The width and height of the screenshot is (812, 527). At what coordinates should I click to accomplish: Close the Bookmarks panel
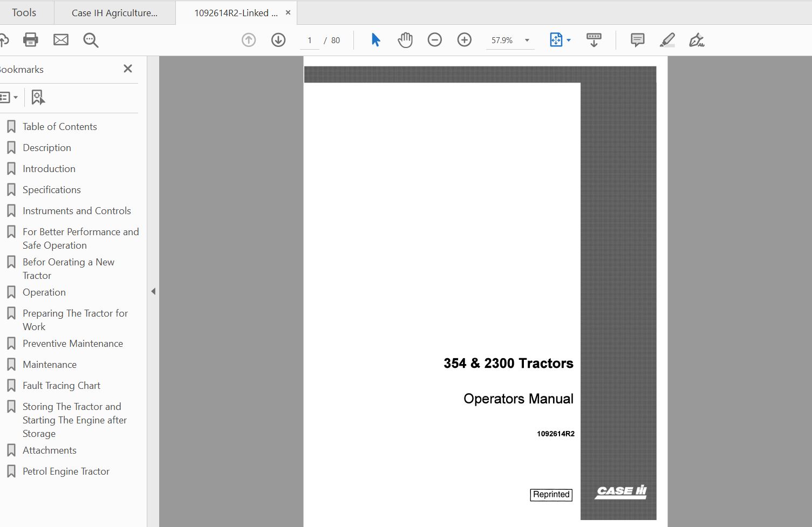127,69
